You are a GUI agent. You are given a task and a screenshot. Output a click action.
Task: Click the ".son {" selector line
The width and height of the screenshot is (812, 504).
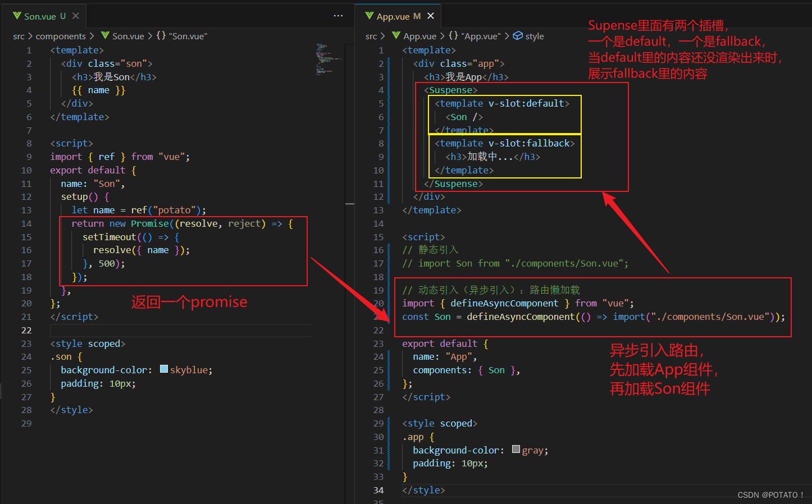(66, 356)
